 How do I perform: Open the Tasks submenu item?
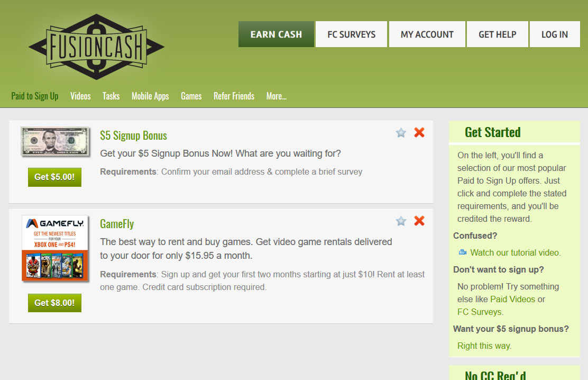pyautogui.click(x=111, y=96)
